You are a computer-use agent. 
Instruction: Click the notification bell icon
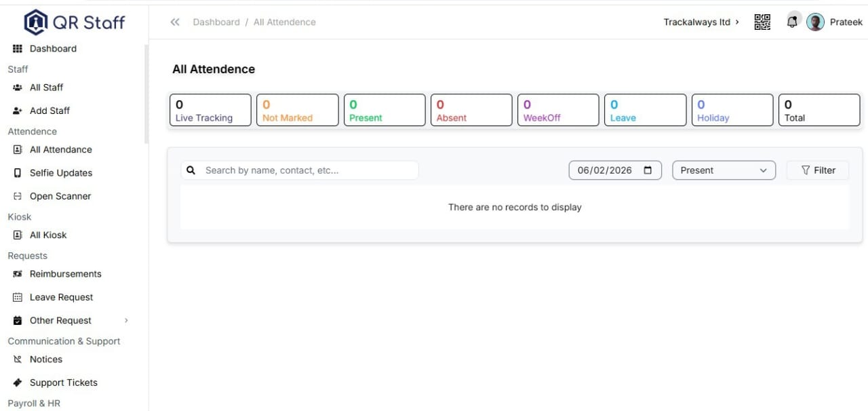[x=792, y=22]
